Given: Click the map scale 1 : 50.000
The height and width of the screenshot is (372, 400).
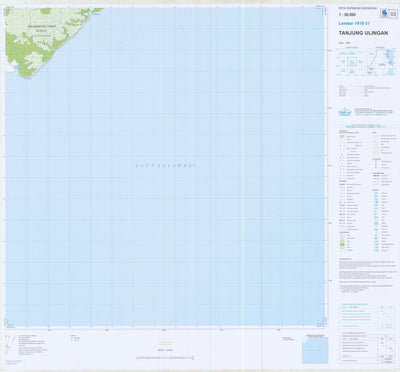Looking at the screenshot, I should (347, 15).
